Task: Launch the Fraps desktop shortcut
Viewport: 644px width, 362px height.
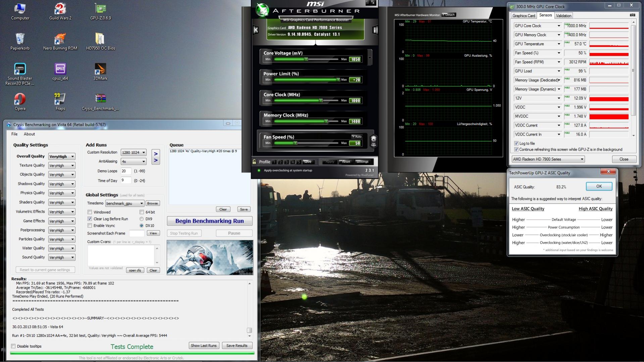Action: point(60,102)
